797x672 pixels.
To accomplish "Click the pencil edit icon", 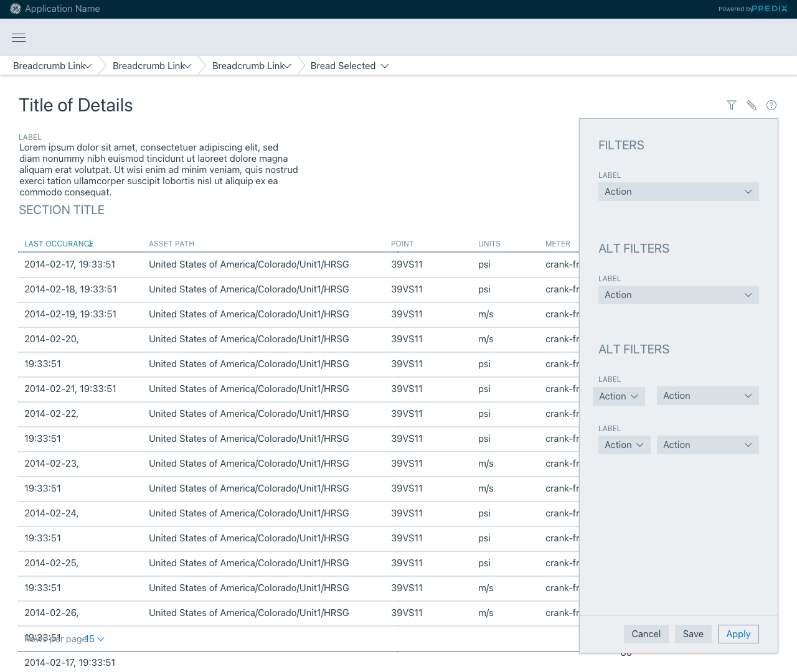I will [752, 105].
